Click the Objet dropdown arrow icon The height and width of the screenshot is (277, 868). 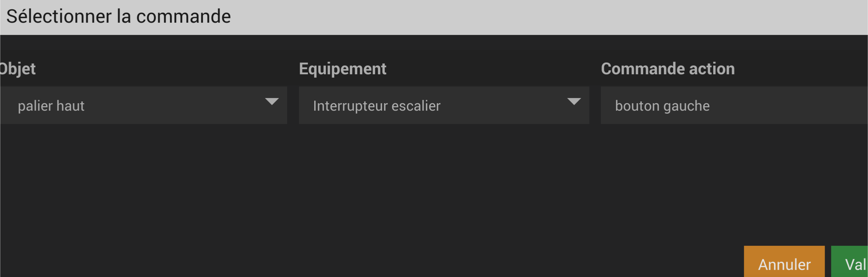272,102
